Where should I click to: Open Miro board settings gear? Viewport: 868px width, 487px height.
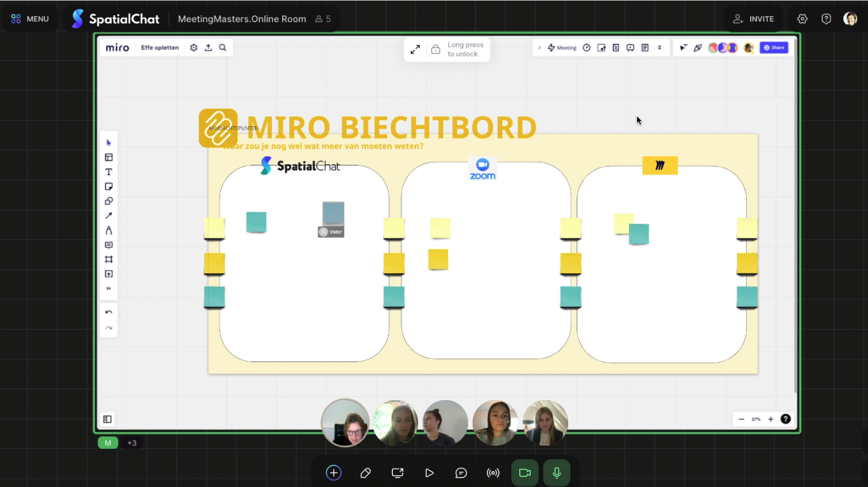pyautogui.click(x=193, y=48)
